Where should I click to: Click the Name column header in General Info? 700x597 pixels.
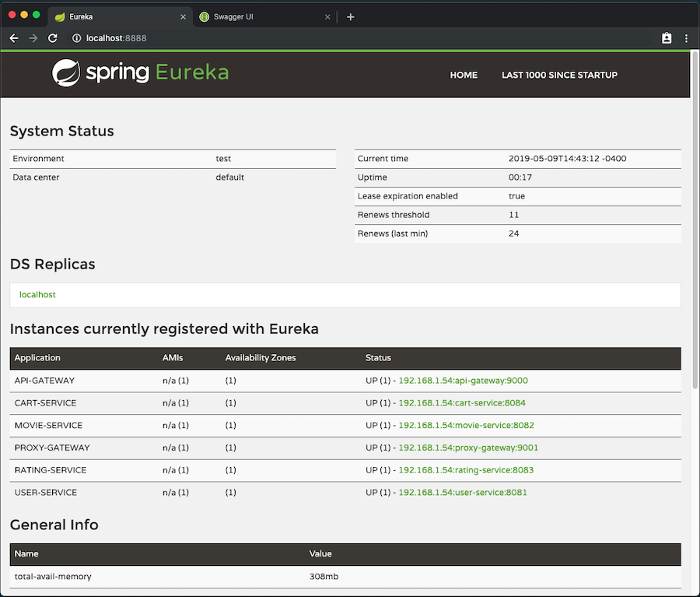(x=26, y=554)
